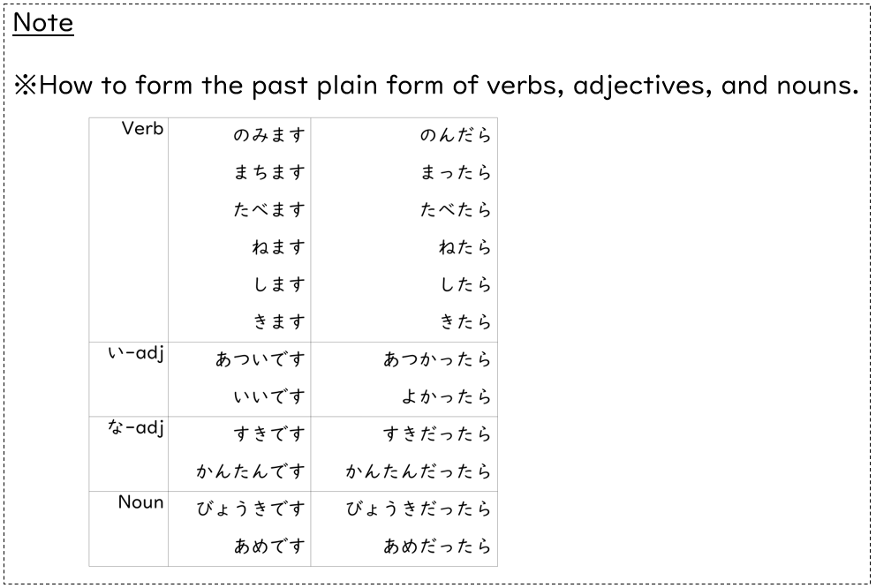This screenshot has height=588, width=876.
Task: Click the よかったら cell
Action: click(447, 397)
